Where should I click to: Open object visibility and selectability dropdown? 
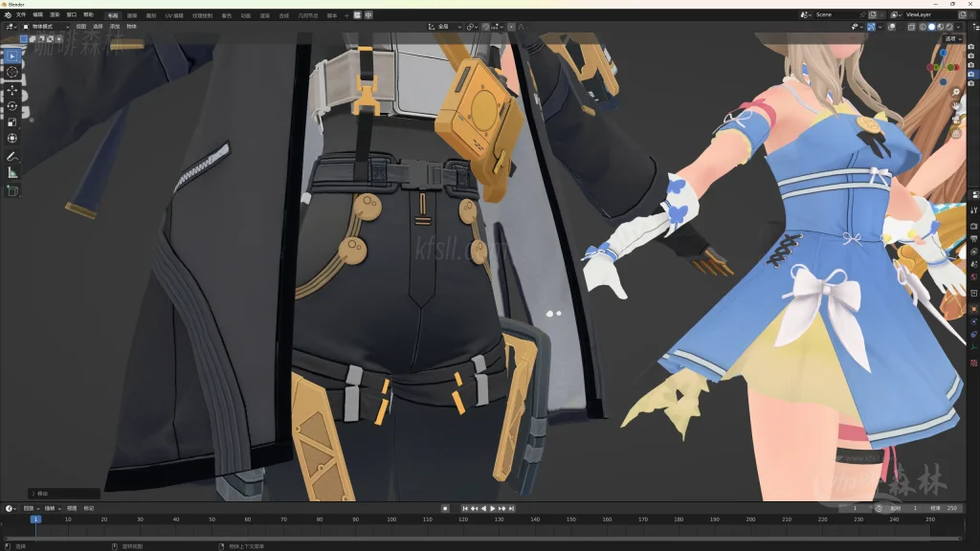856,27
